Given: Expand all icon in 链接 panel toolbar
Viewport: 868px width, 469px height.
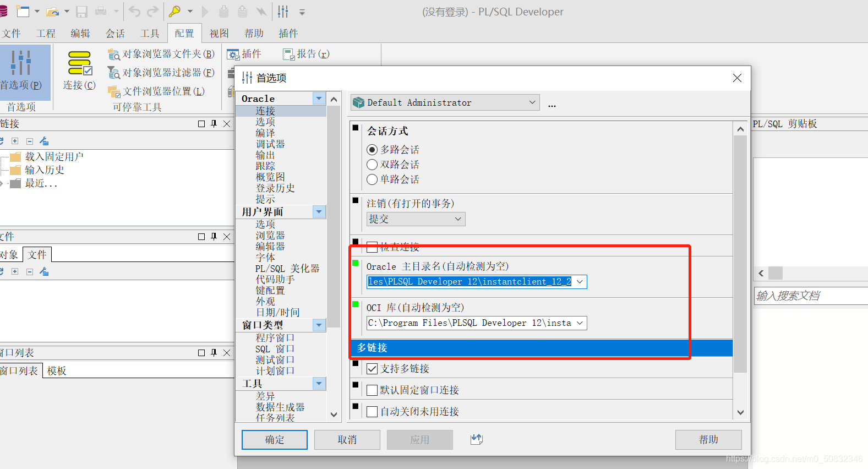Looking at the screenshot, I should click(x=15, y=141).
